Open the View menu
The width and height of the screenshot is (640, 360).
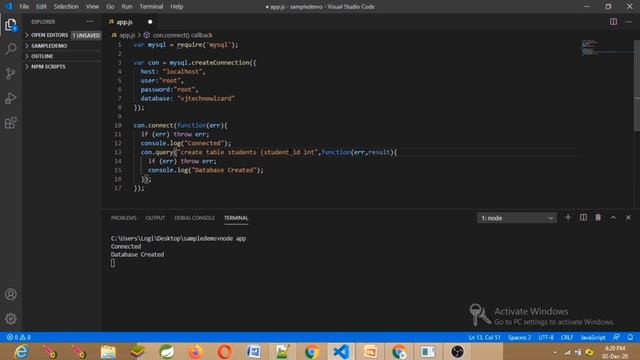coord(92,7)
